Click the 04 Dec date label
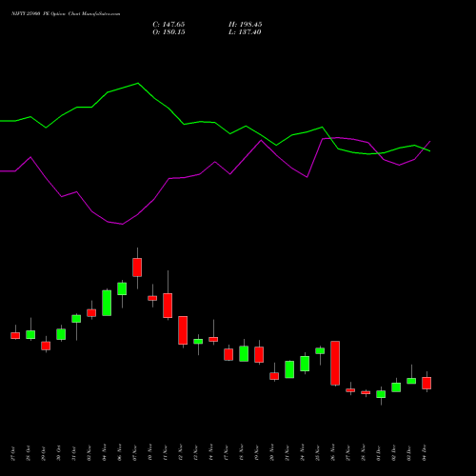The width and height of the screenshot is (476, 476). click(425, 453)
